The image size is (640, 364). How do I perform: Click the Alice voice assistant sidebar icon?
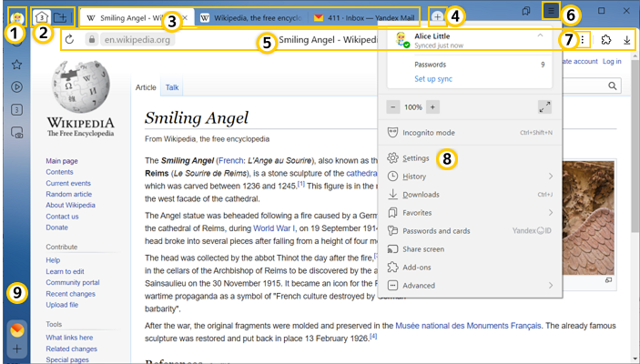point(16,329)
